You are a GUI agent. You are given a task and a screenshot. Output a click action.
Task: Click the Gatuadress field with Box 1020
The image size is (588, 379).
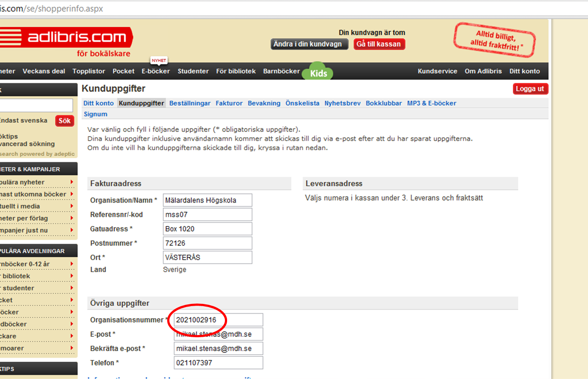coord(208,229)
